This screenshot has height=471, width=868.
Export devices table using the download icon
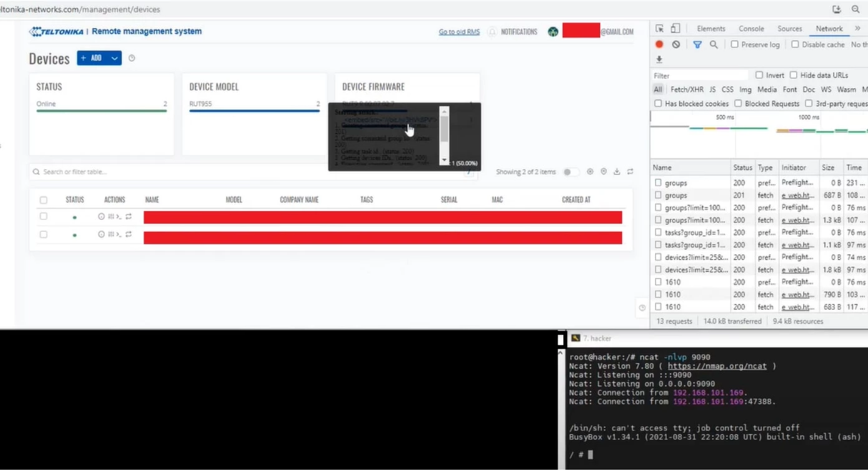[616, 171]
